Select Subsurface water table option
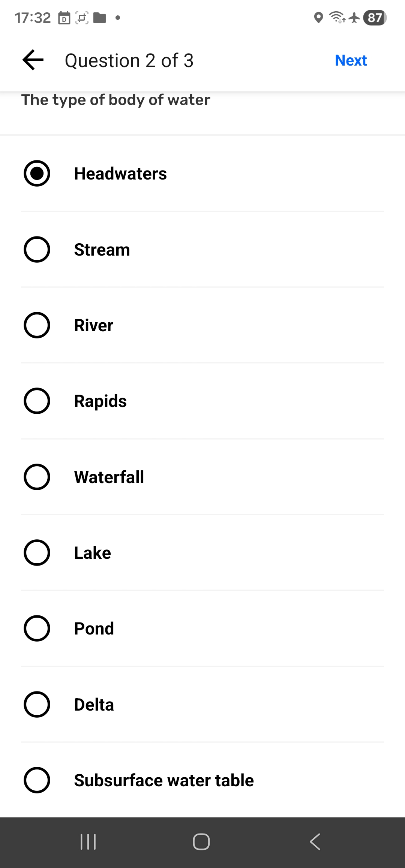The height and width of the screenshot is (868, 405). pyautogui.click(x=37, y=780)
